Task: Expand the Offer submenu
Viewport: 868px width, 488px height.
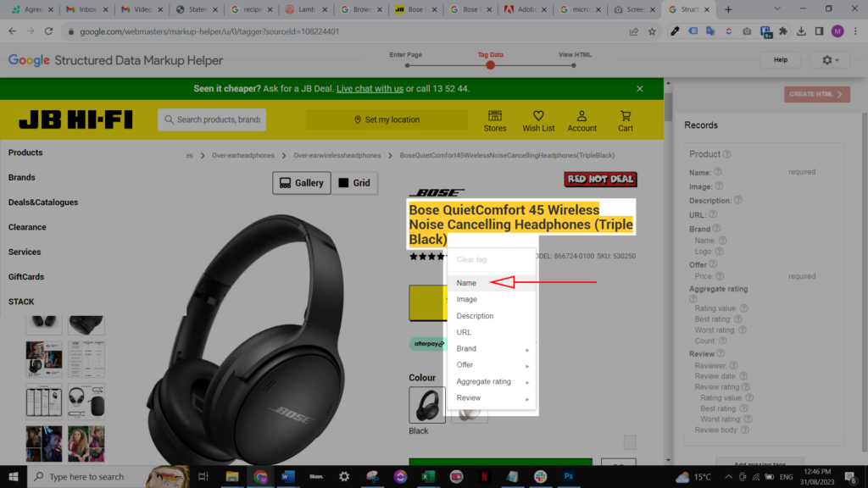Action: coord(491,364)
